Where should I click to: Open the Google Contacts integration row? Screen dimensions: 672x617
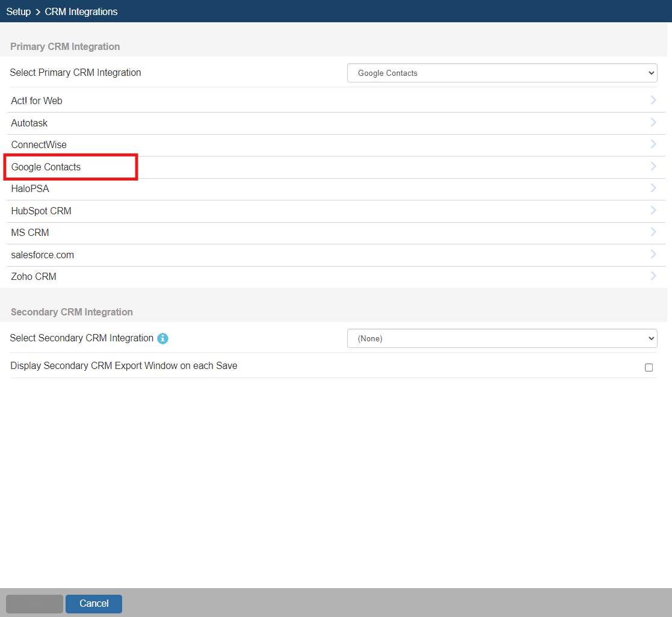tap(336, 167)
